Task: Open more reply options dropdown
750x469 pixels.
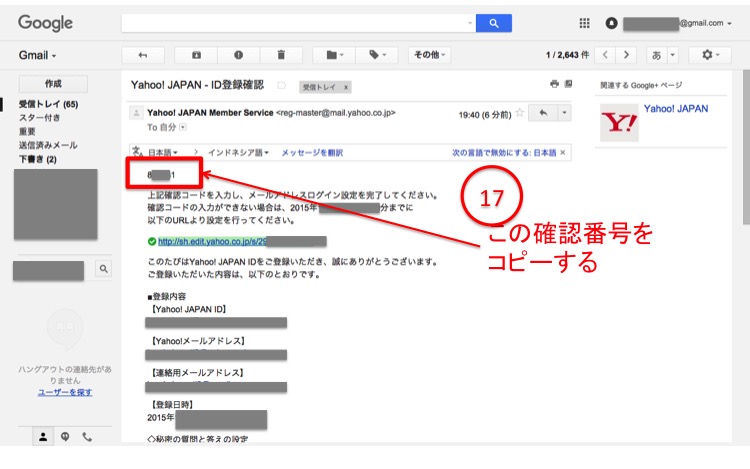Action: (564, 113)
